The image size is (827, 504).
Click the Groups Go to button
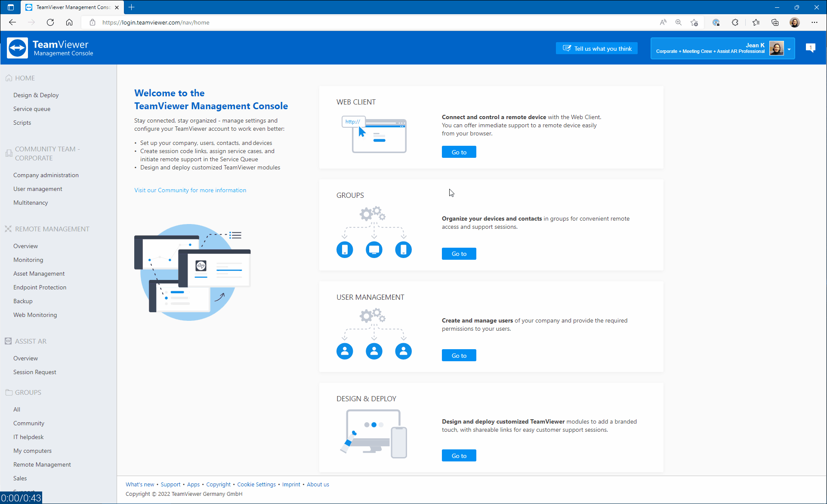(459, 253)
